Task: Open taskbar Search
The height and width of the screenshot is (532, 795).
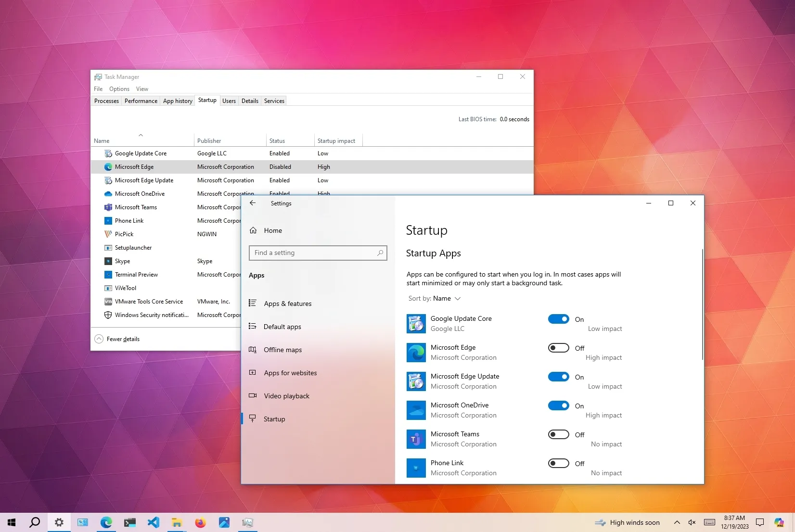Action: pos(35,522)
